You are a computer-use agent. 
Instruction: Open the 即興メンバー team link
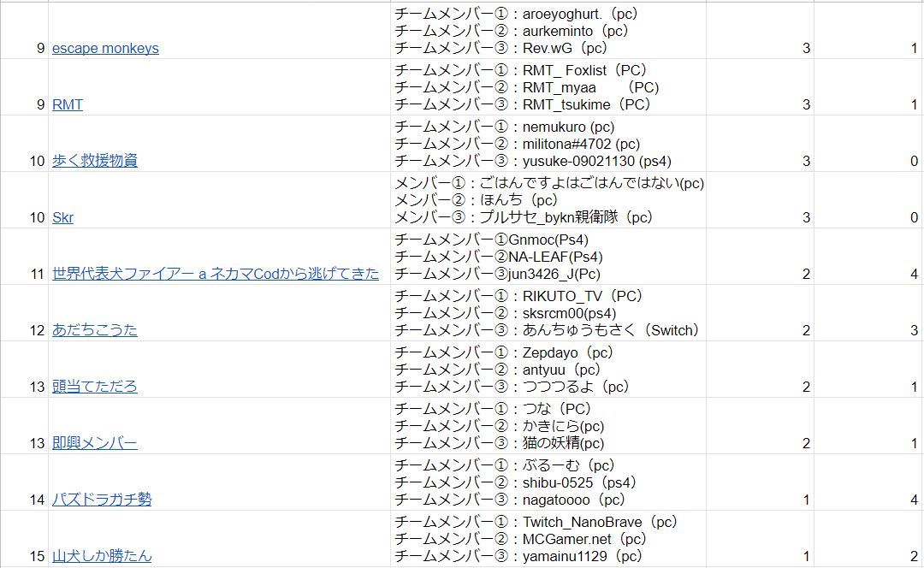(x=95, y=443)
